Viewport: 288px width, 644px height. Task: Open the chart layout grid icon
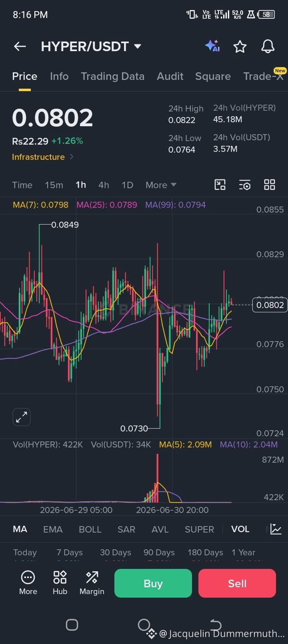tap(270, 185)
